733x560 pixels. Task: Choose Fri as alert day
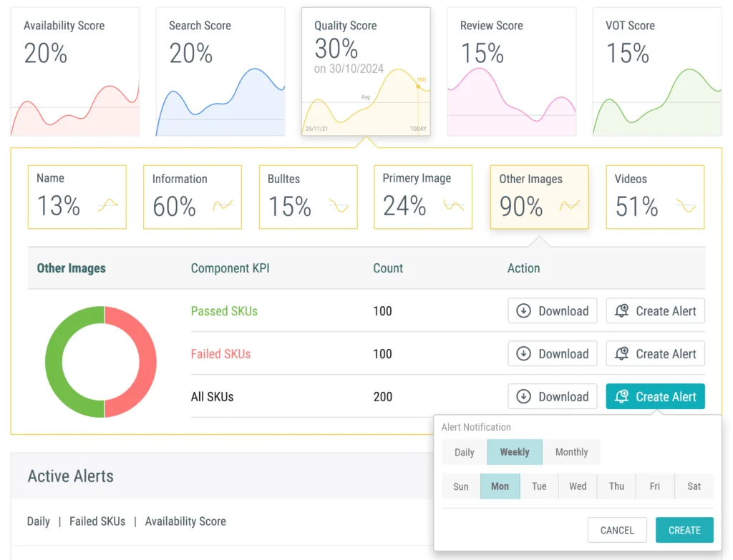(x=654, y=486)
